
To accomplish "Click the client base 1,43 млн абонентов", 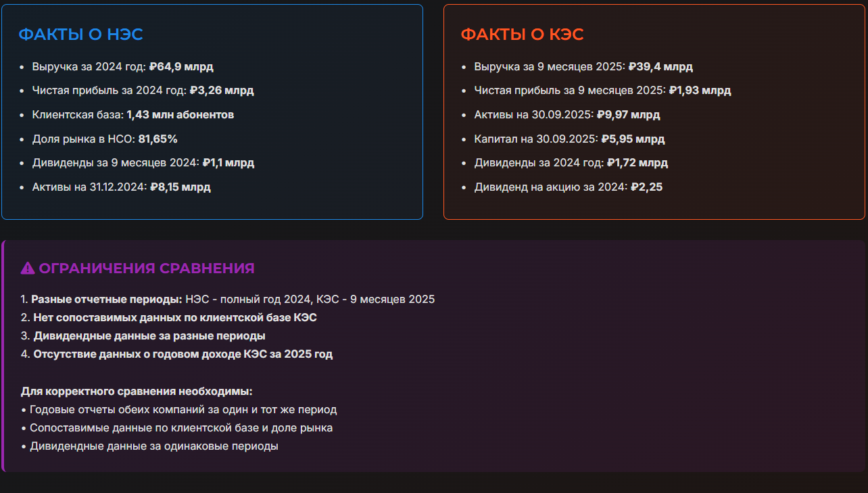I will pos(180,115).
